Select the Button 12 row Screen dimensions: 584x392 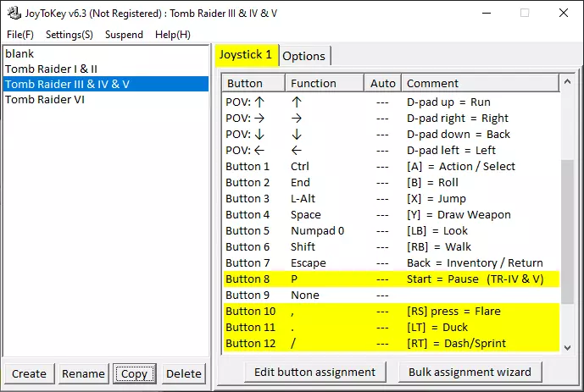coord(391,343)
